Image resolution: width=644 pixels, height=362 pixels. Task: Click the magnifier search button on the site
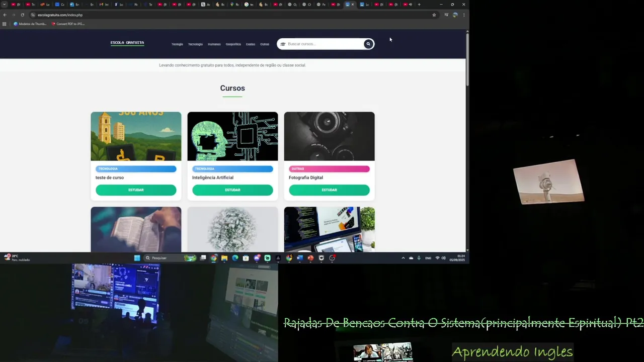click(368, 44)
